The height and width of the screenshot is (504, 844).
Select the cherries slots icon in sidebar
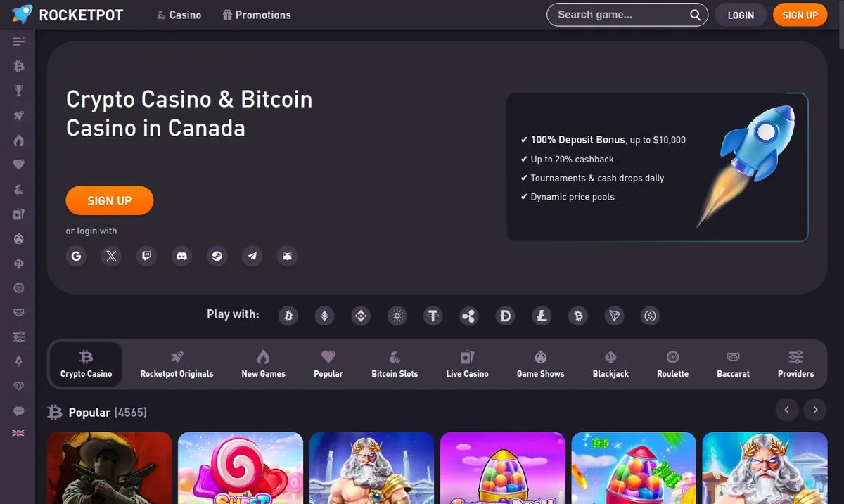tap(19, 190)
